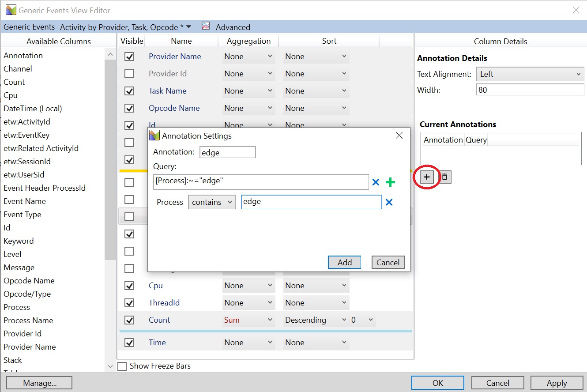The height and width of the screenshot is (392, 587).
Task: Open the Descending sort dropdown for Count
Action: coord(316,320)
